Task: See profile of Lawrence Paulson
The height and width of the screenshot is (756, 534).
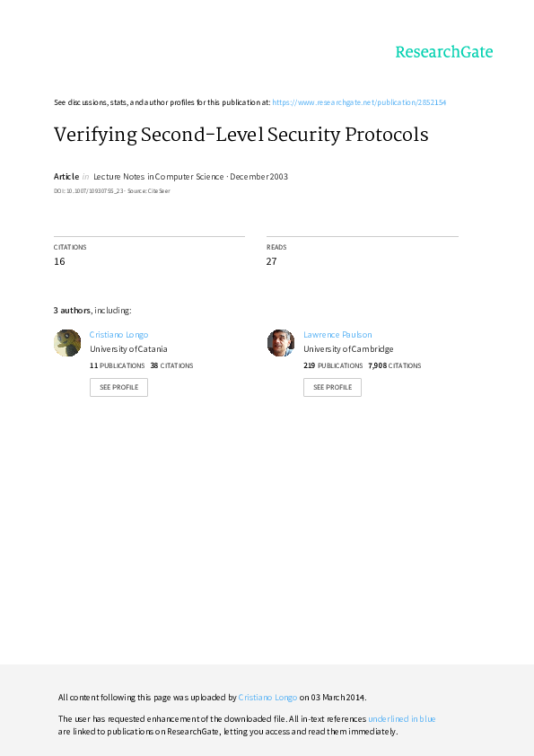Action: point(332,387)
